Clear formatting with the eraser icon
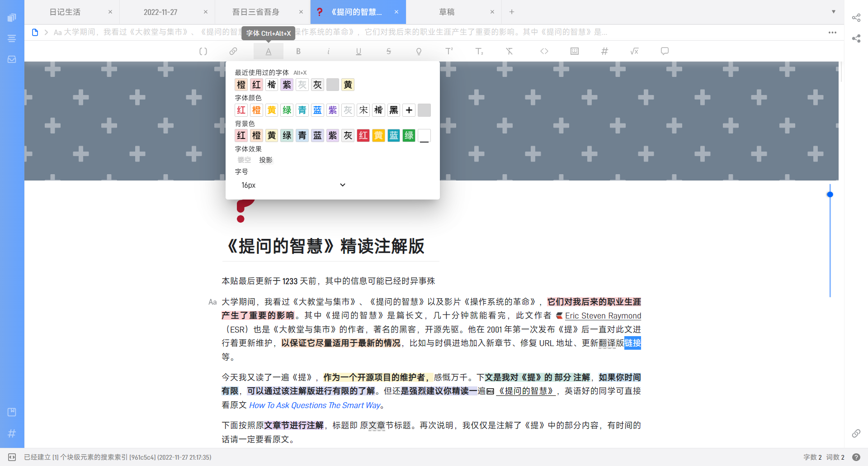The width and height of the screenshot is (868, 466). pos(509,51)
